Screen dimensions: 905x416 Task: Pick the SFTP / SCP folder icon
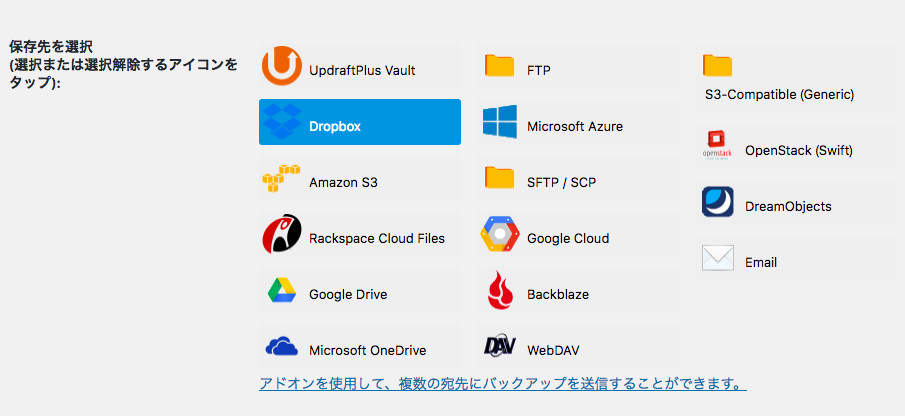click(499, 178)
